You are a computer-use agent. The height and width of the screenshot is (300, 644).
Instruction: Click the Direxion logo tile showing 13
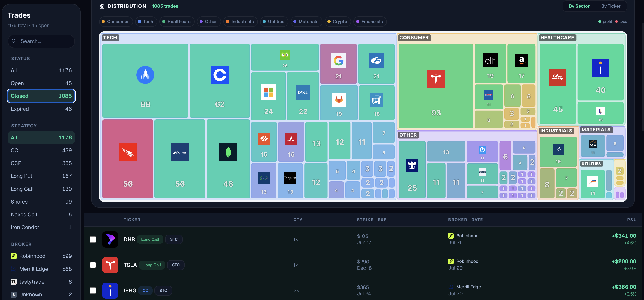pyautogui.click(x=290, y=181)
